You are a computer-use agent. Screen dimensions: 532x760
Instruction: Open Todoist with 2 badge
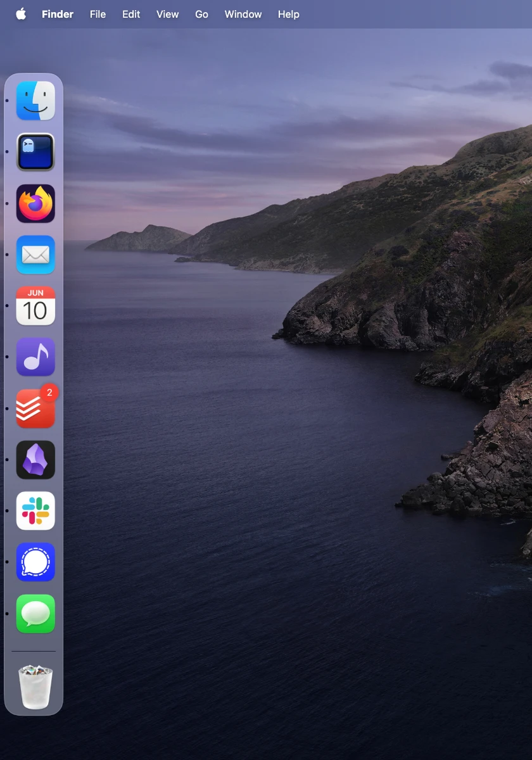[35, 408]
